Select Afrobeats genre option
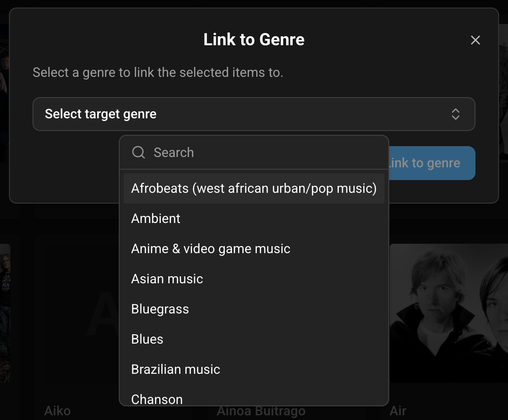The height and width of the screenshot is (420, 508). coord(254,189)
